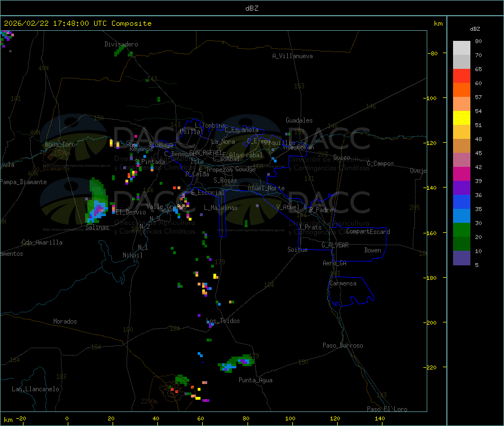Screen dimensions: 504x426
Task: Click the dBZ title at top
Action: coord(251,8)
